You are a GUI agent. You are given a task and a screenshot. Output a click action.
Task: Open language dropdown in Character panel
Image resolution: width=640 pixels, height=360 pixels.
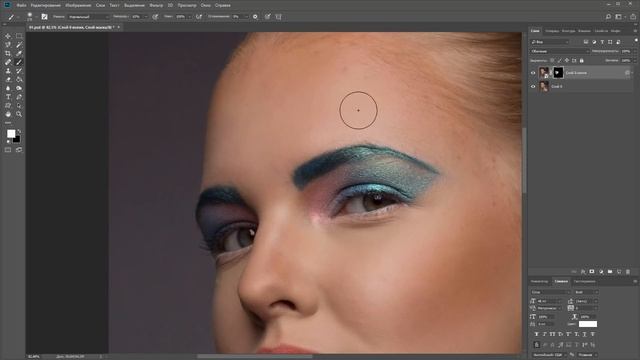click(x=550, y=355)
